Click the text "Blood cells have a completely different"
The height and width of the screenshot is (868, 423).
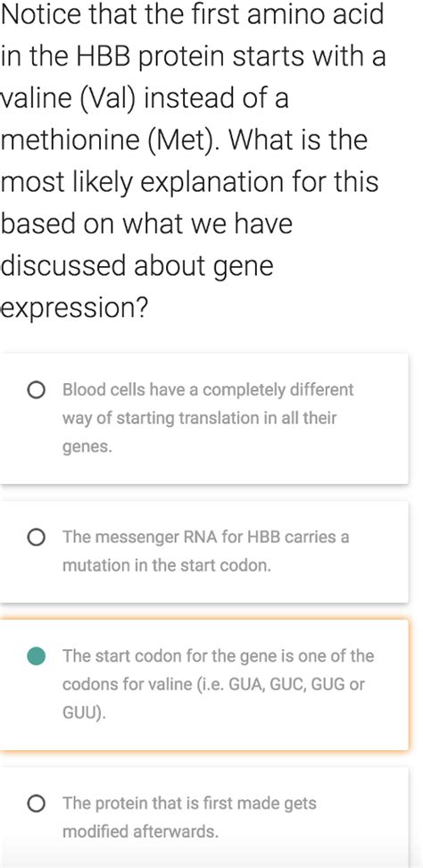coord(208,389)
